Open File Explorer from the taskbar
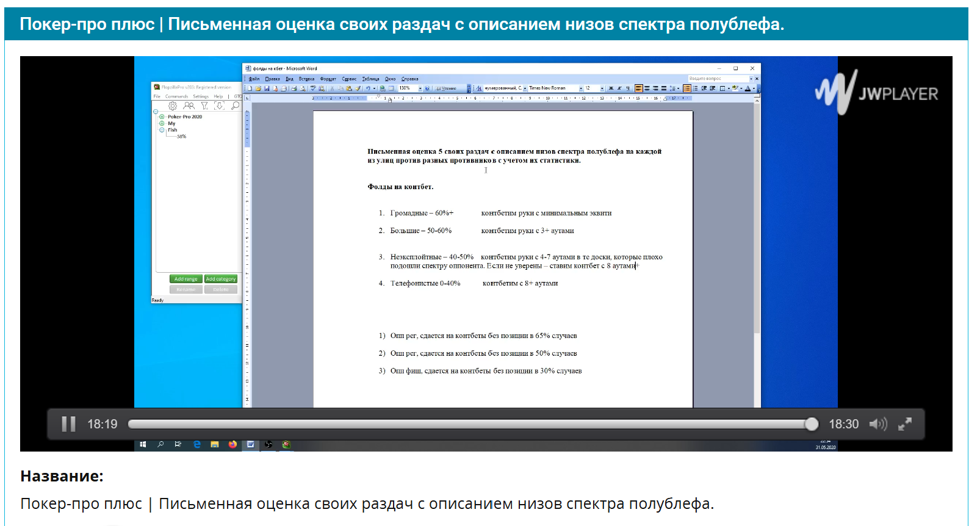Screen dimensions: 980x526 [215, 444]
